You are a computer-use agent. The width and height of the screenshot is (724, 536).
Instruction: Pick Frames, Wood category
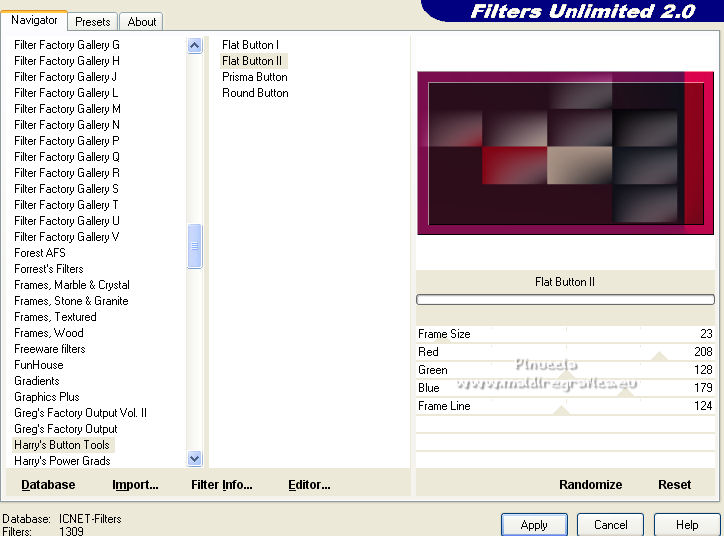(x=49, y=333)
